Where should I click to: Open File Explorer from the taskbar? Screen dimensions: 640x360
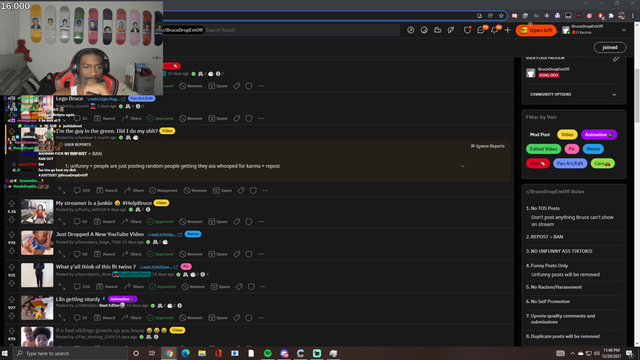coord(202,353)
